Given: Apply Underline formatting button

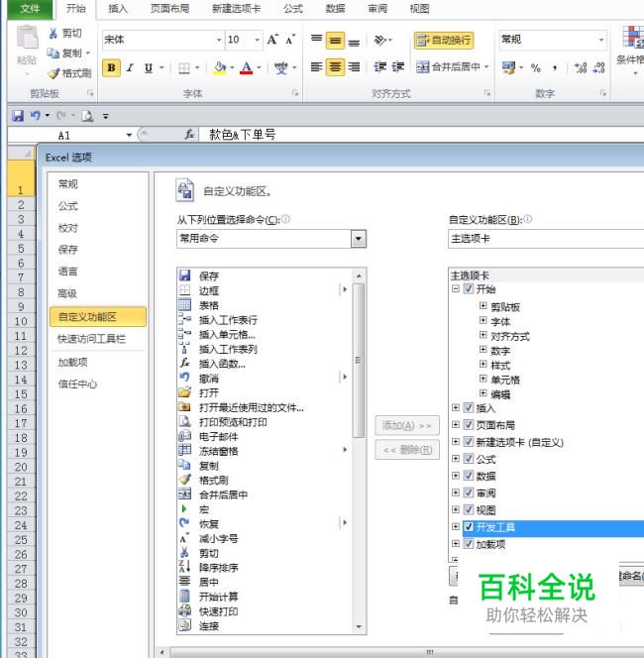Looking at the screenshot, I should pyautogui.click(x=148, y=67).
